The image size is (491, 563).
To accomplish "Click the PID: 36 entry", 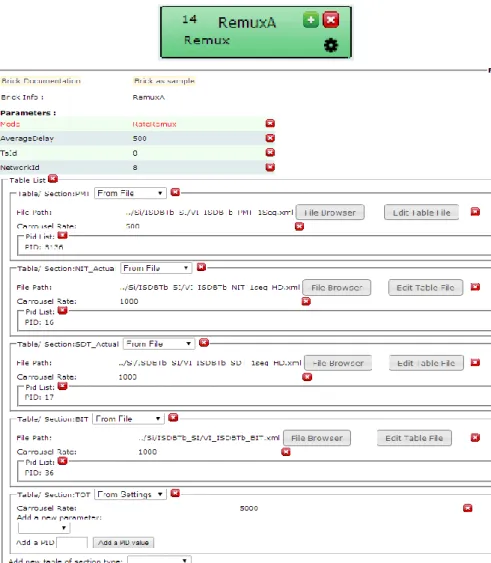I will (39, 473).
